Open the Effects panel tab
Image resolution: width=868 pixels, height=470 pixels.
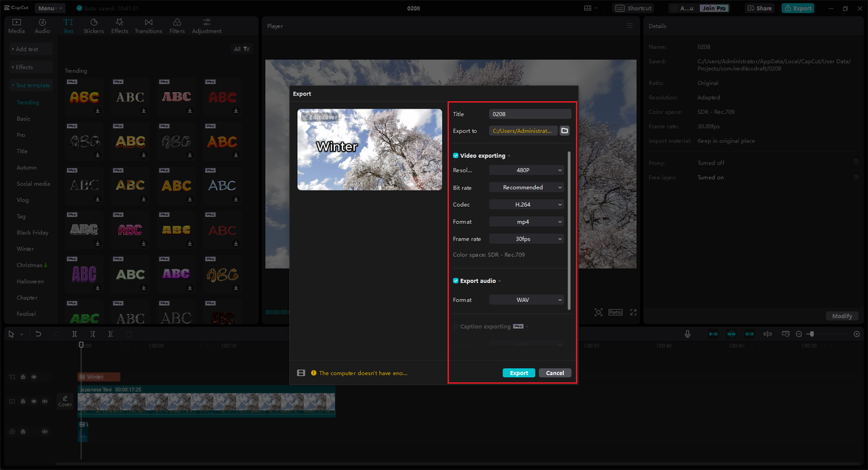[x=119, y=26]
